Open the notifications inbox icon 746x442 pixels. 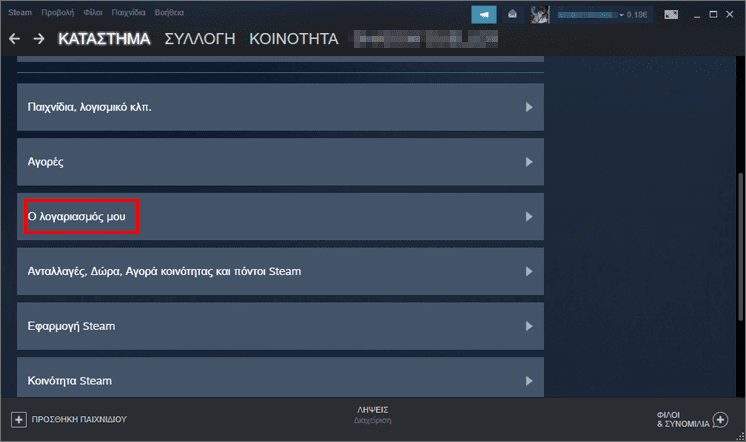(x=512, y=15)
